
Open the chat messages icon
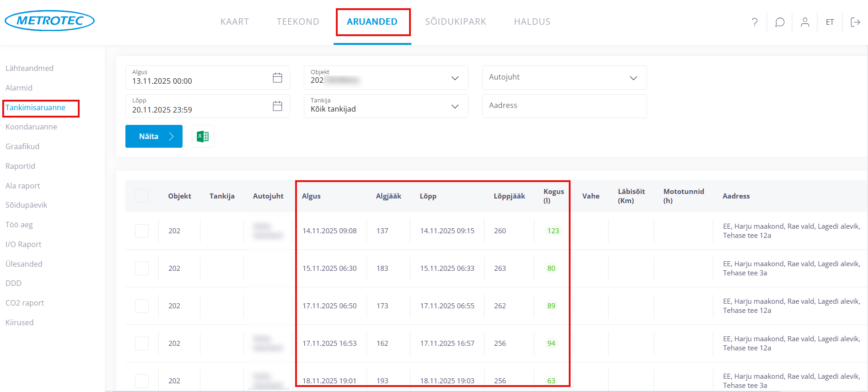coord(780,22)
